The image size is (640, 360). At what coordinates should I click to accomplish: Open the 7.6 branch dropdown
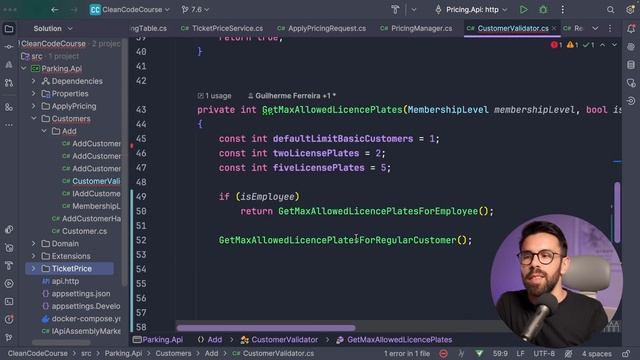(196, 9)
